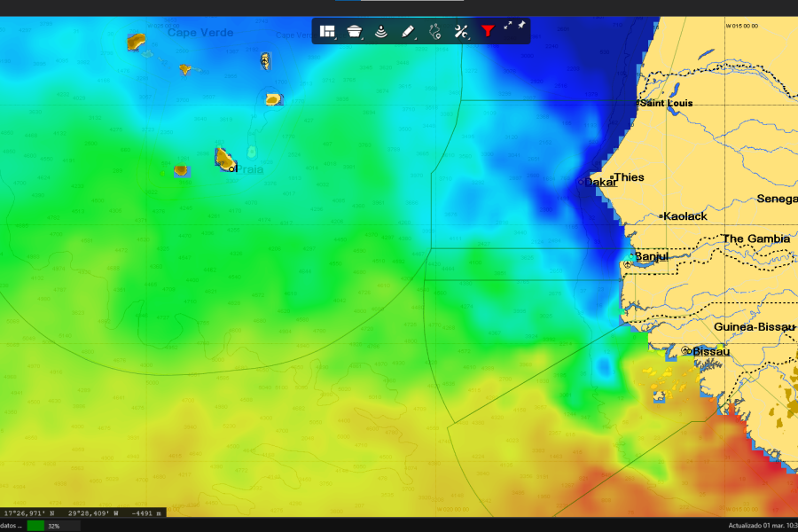
Task: Pin the floating toolbar
Action: [521, 26]
